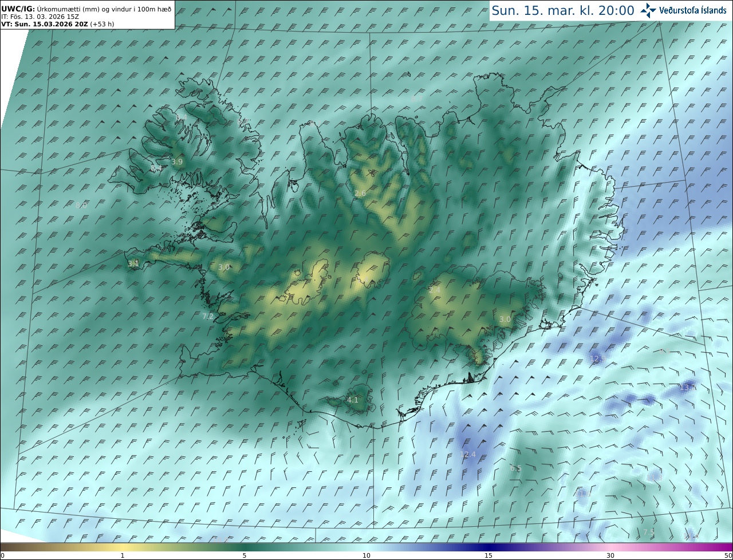The image size is (733, 560).
Task: Click the colorbar tick label 50
Action: 728,555
